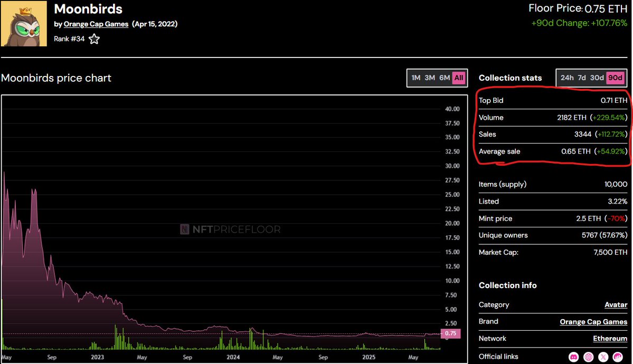Image resolution: width=633 pixels, height=364 pixels.
Task: Click the mint price change -70%
Action: 616,218
